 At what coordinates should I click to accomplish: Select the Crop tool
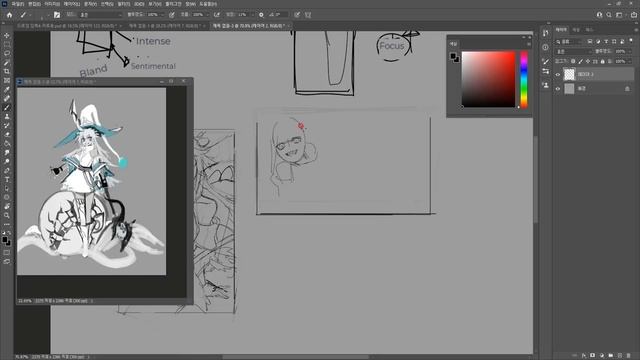tap(7, 71)
